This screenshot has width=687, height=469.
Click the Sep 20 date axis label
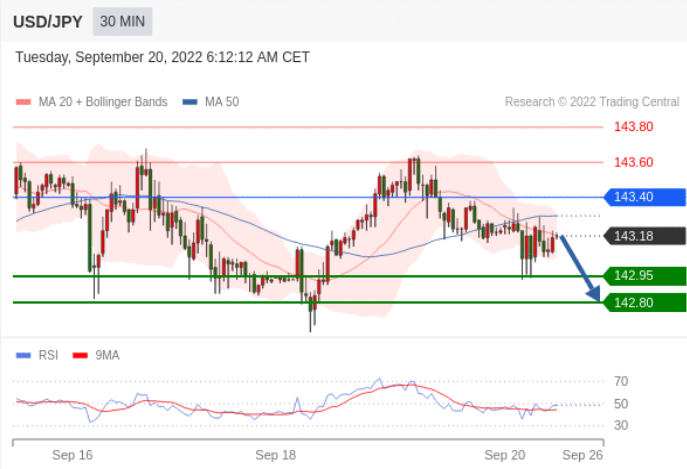505,455
